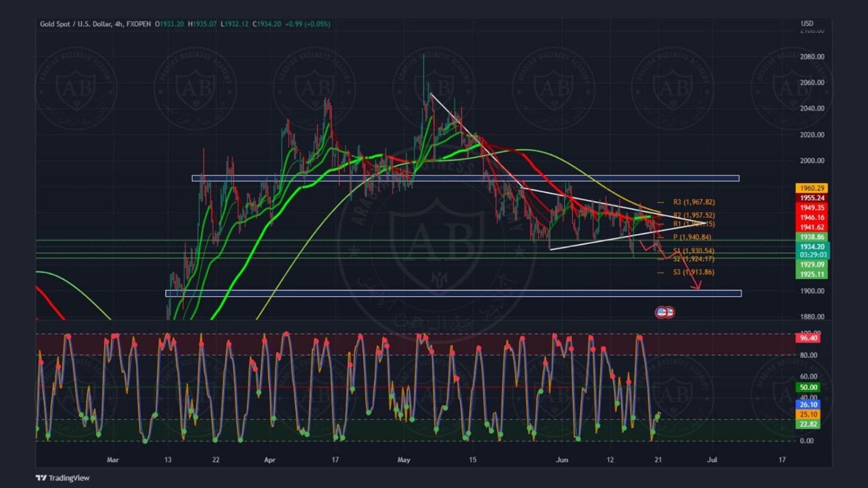Click the green 50.00 oscillator level tag
The image size is (868, 488).
coord(808,387)
